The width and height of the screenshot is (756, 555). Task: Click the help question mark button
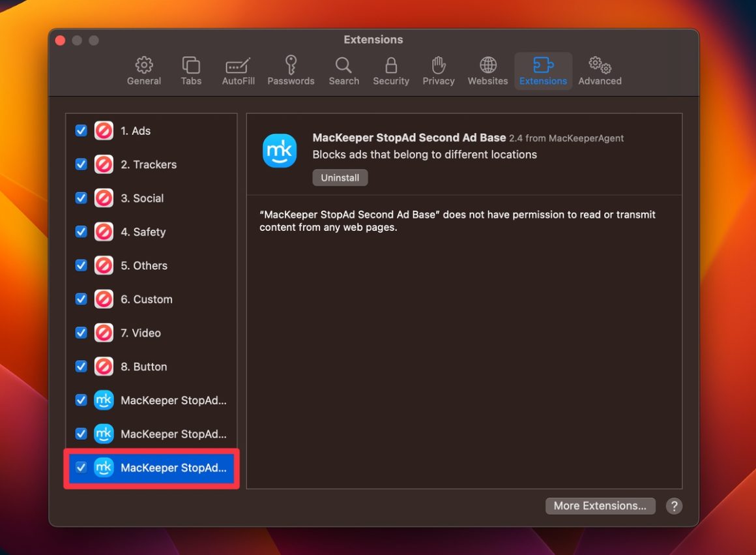[x=674, y=506]
